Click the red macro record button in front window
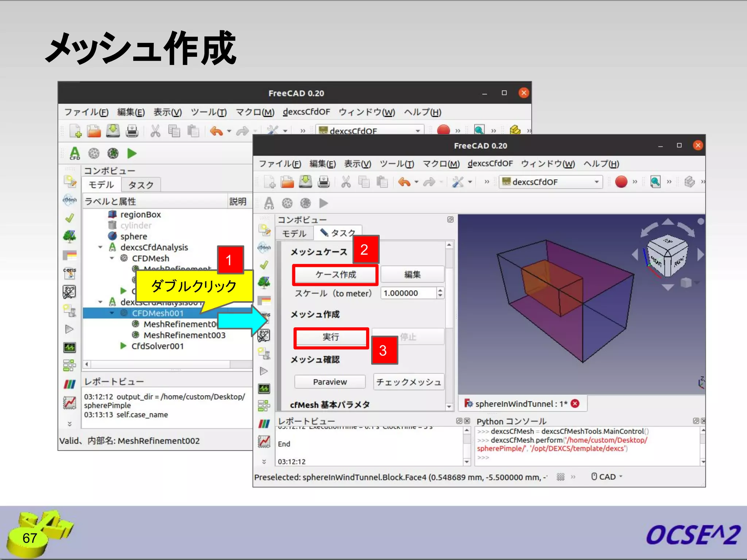Screen dimensions: 747x560 pyautogui.click(x=621, y=181)
